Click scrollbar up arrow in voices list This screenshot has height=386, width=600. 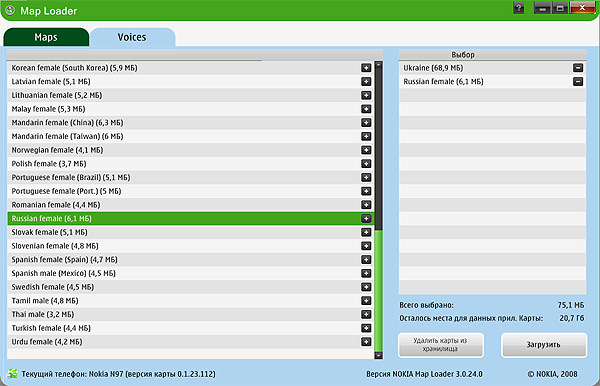click(378, 65)
